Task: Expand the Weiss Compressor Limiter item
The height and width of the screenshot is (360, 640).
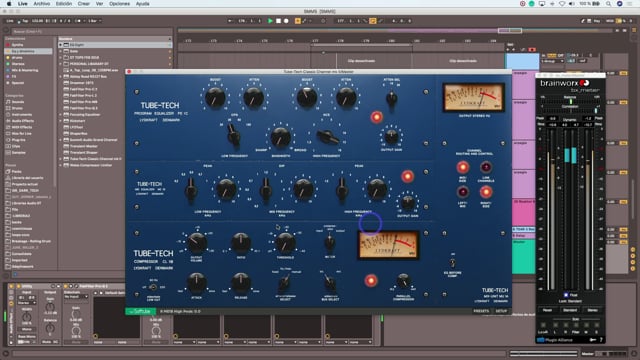Action: 61,165
